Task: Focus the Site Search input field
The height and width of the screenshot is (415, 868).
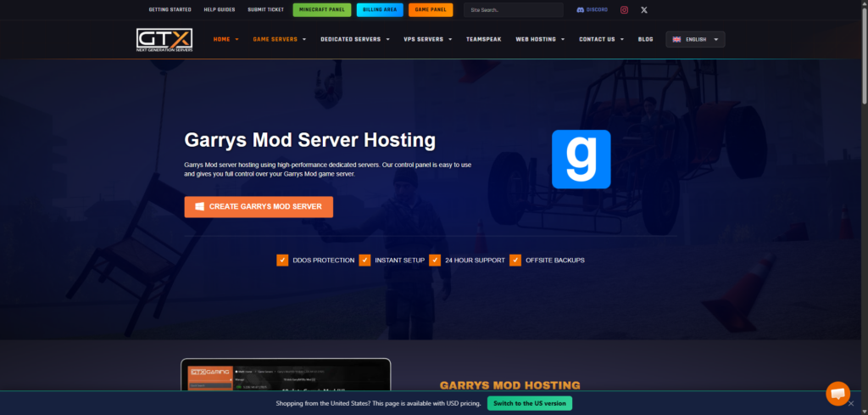Action: (x=513, y=10)
